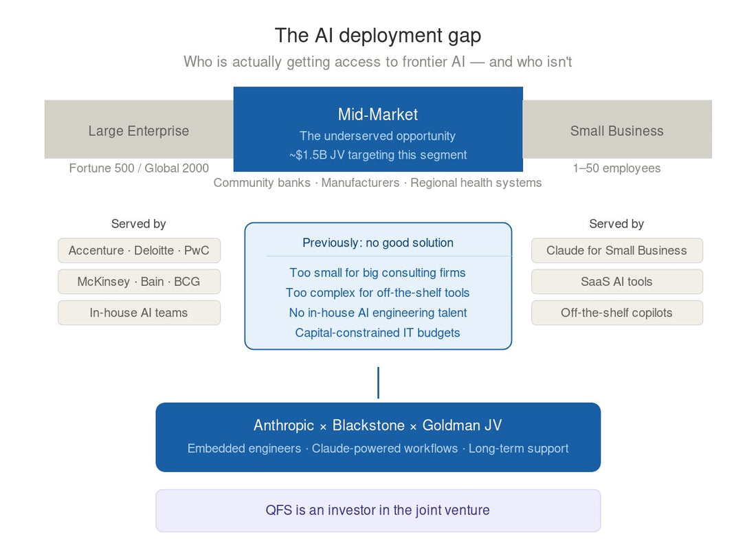Select the 'Accenture · Deloitte · PwC' pill

(x=139, y=250)
